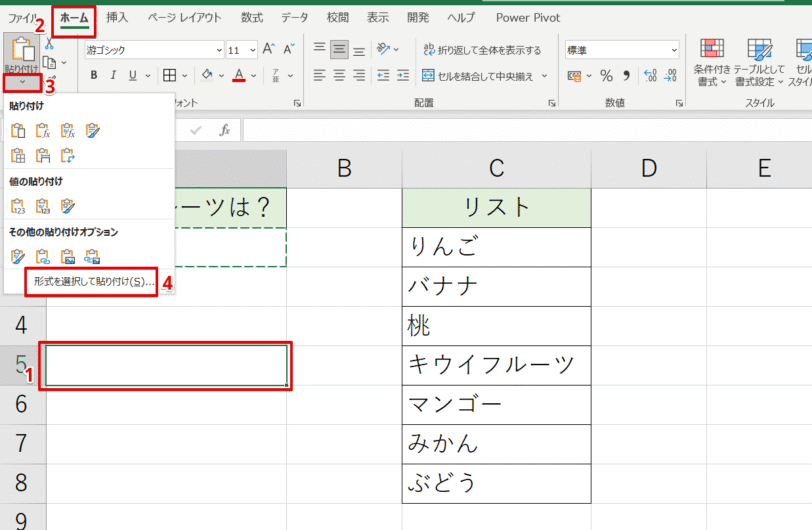Pick Paste Formulas (fx) option
This screenshot has width=812, height=530.
coord(43,131)
